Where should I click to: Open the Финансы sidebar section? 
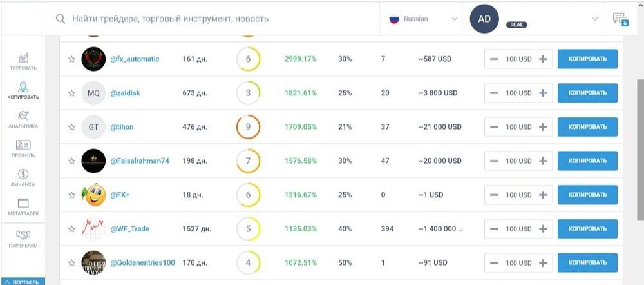23,178
